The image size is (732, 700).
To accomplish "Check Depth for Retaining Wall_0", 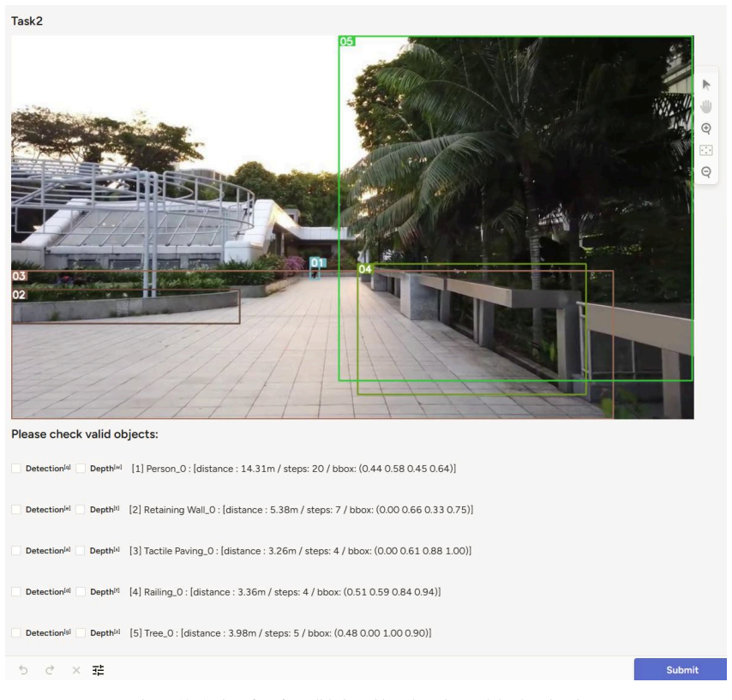I will coord(81,509).
